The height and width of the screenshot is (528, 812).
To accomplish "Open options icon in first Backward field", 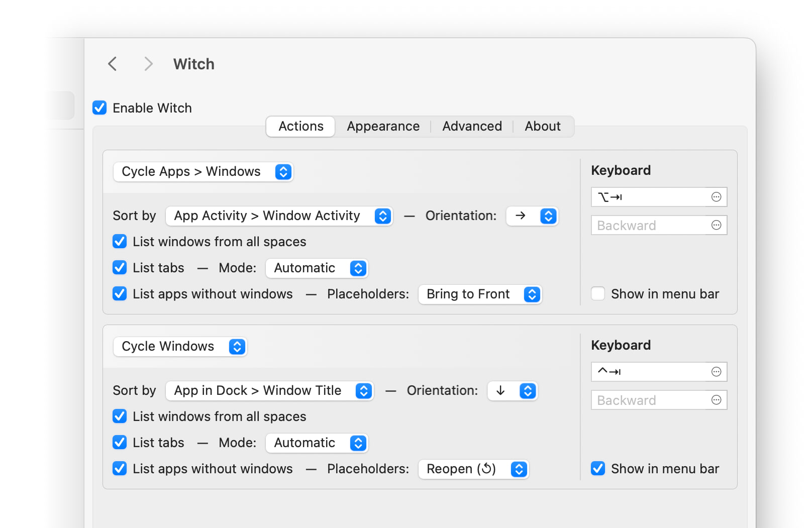I will pos(716,225).
